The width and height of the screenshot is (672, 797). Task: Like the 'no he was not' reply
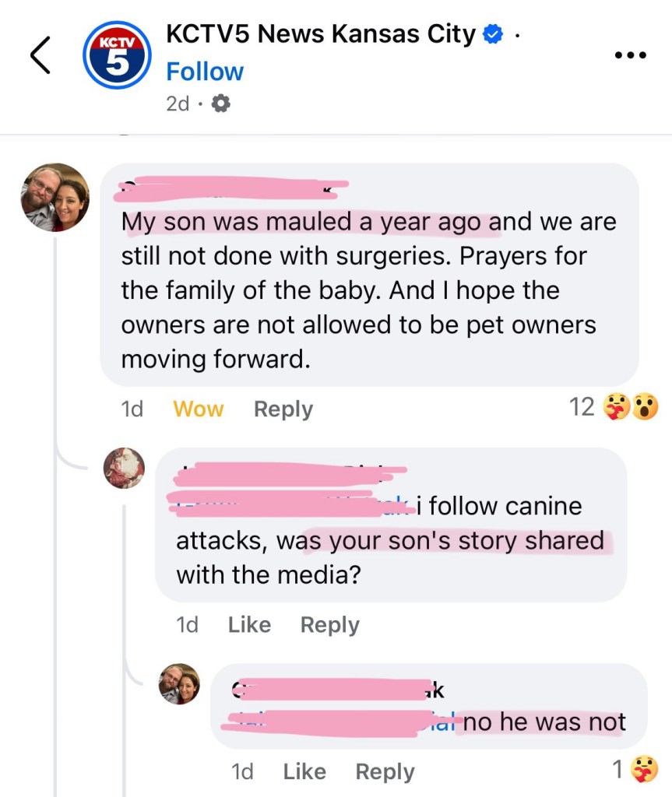(x=304, y=771)
